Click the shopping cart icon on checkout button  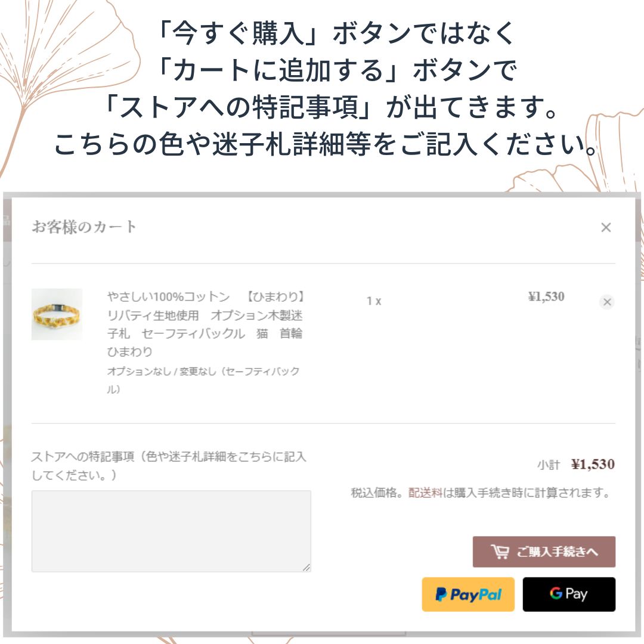(500, 552)
